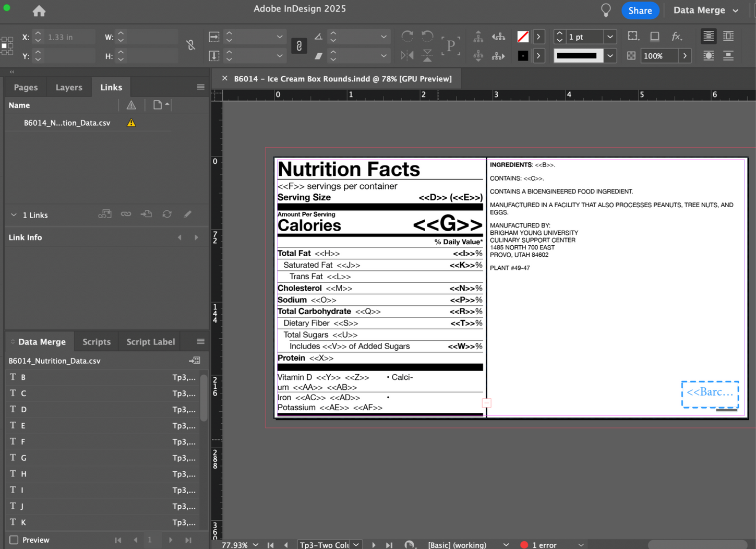Click the Share button
756x549 pixels.
[x=640, y=10]
